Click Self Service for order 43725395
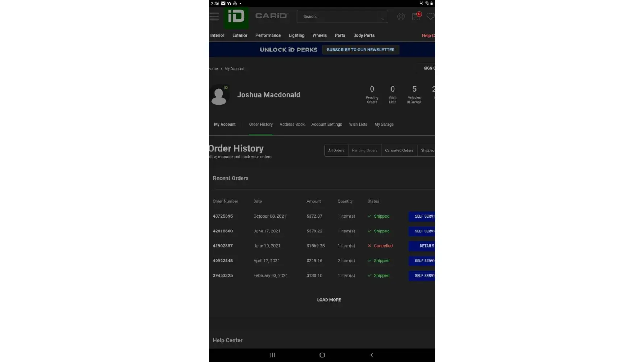644x362 pixels. [422, 216]
